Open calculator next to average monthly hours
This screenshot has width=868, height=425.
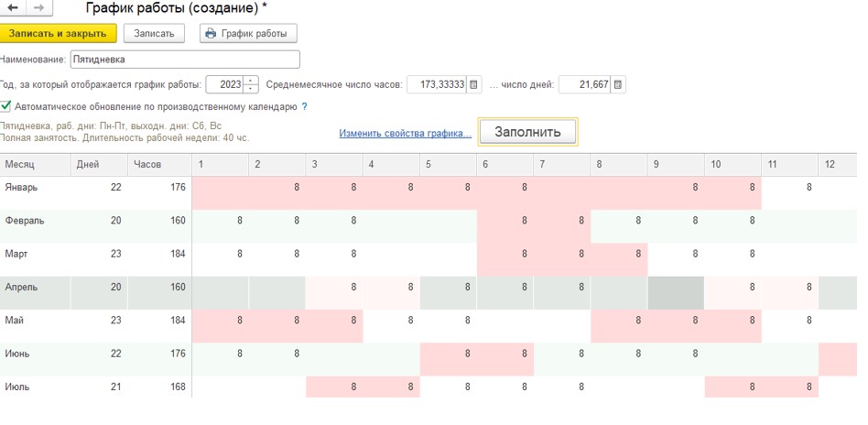474,85
